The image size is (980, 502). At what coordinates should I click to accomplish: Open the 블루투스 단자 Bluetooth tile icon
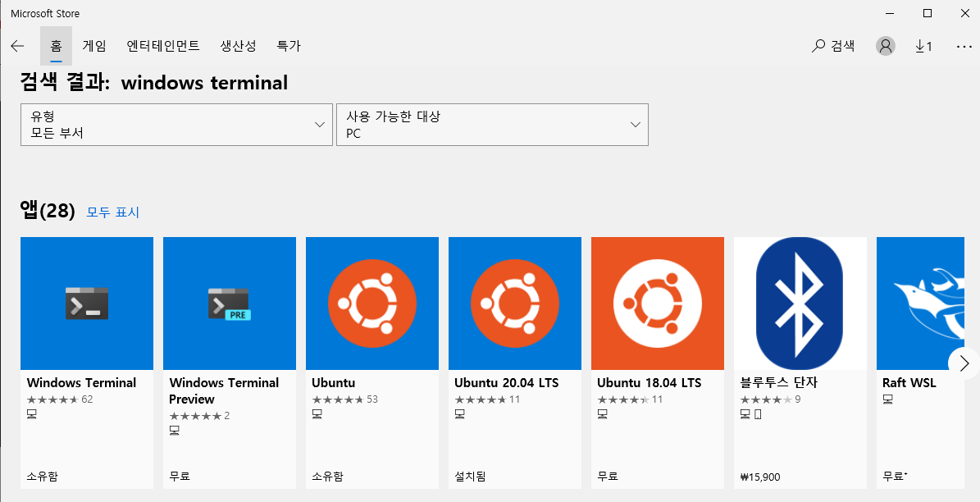800,303
